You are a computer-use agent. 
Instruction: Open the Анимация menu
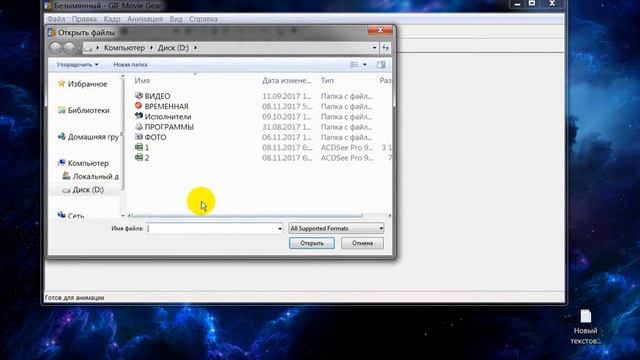click(x=144, y=19)
